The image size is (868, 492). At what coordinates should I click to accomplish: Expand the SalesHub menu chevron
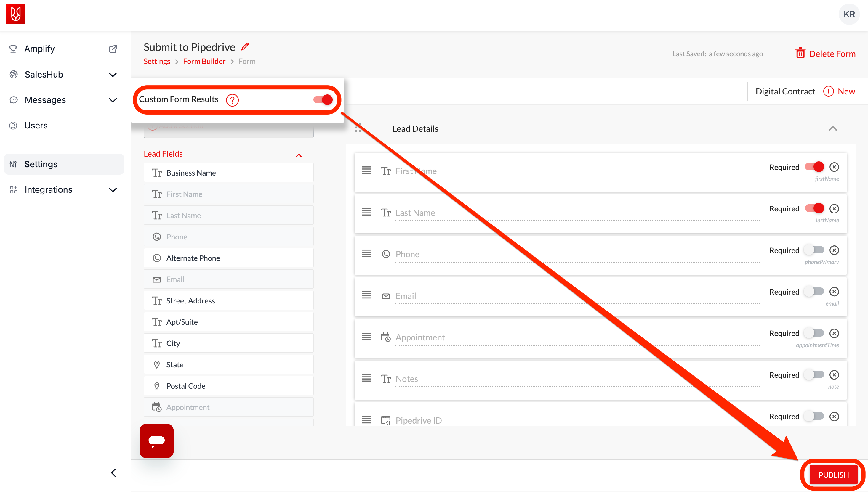[x=113, y=74]
